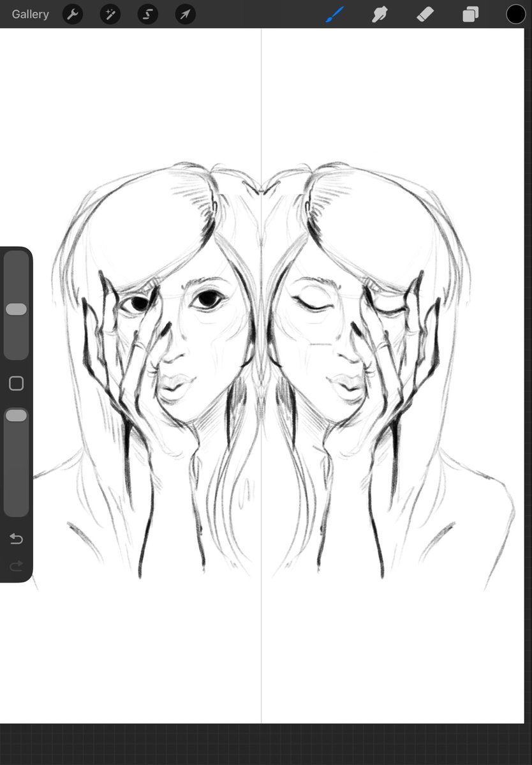Open the Adjustments magic wand menu
Viewport: 532px width, 765px height.
tap(110, 14)
